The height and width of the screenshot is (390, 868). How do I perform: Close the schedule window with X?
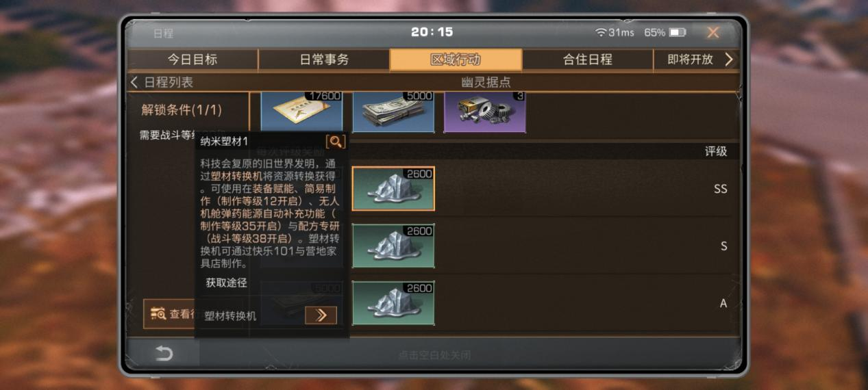tap(713, 32)
